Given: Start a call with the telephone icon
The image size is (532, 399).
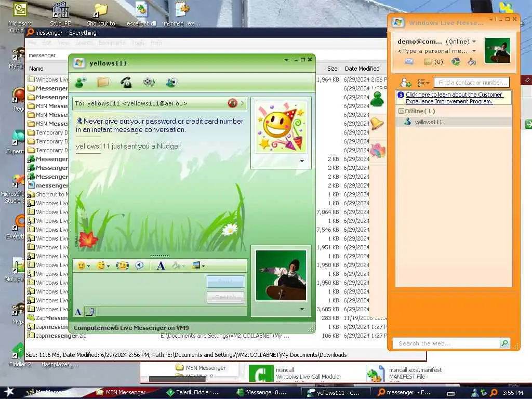Looking at the screenshot, I should click(x=126, y=82).
